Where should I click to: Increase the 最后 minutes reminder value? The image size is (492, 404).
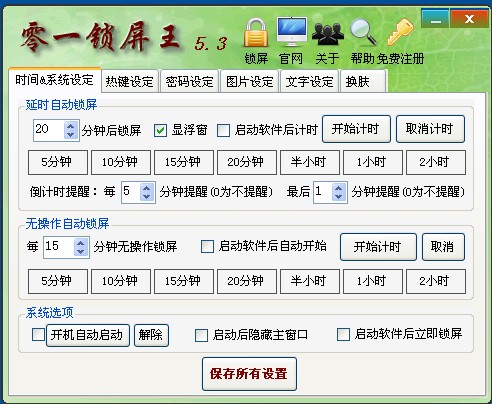coord(339,188)
